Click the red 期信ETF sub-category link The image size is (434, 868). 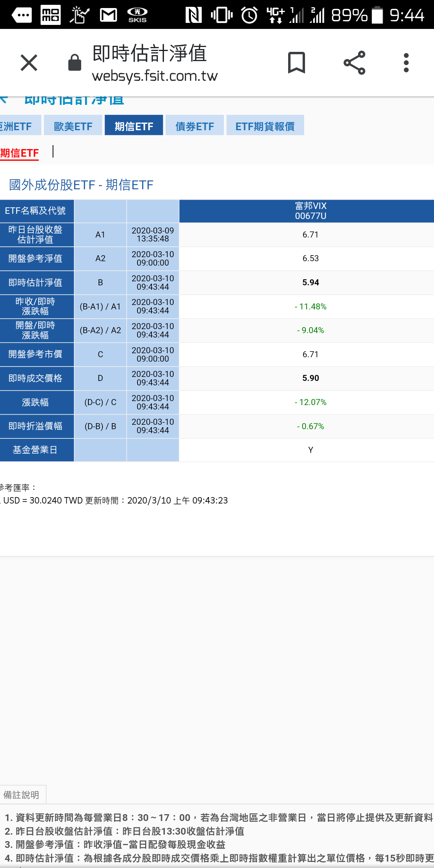tap(19, 153)
